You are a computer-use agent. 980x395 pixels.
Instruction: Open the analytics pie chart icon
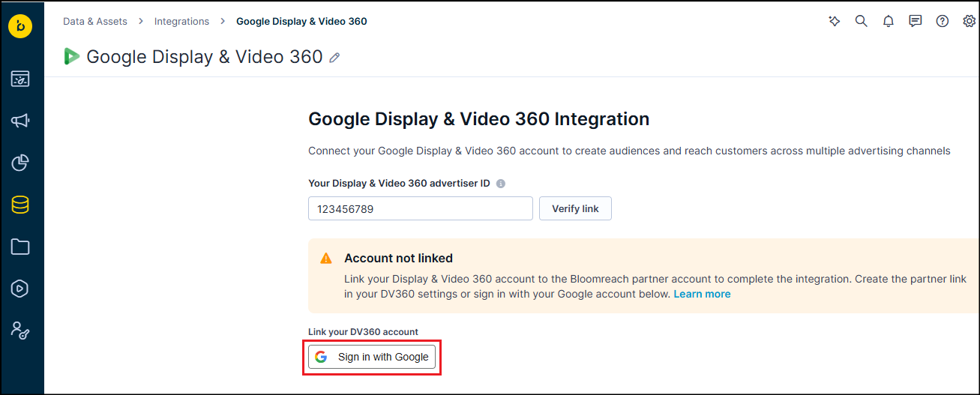[x=20, y=163]
